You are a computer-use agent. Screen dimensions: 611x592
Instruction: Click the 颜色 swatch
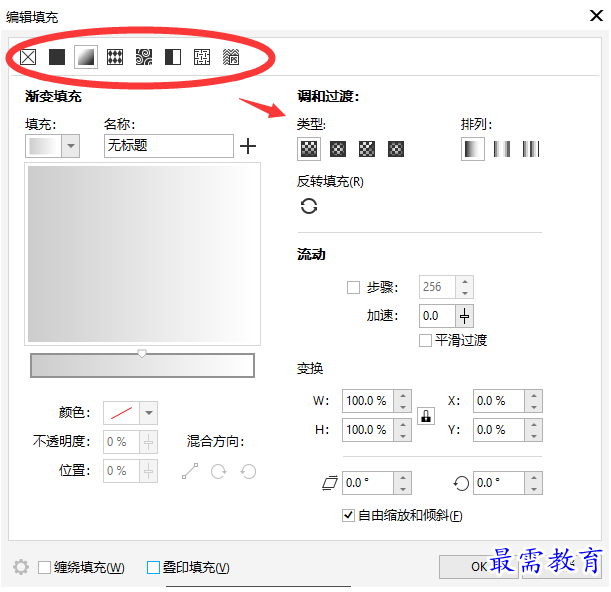(121, 413)
